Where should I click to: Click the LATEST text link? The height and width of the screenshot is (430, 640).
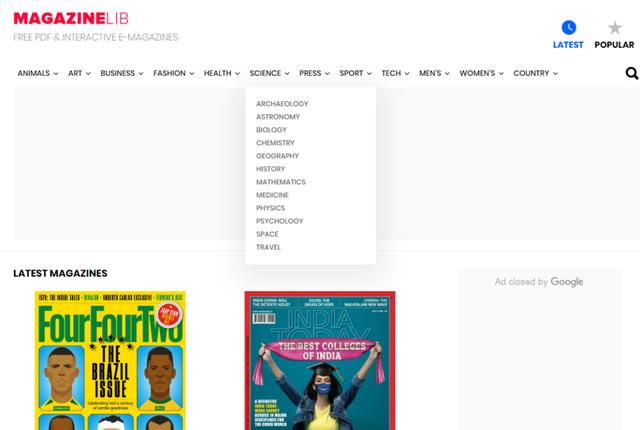[x=568, y=45]
